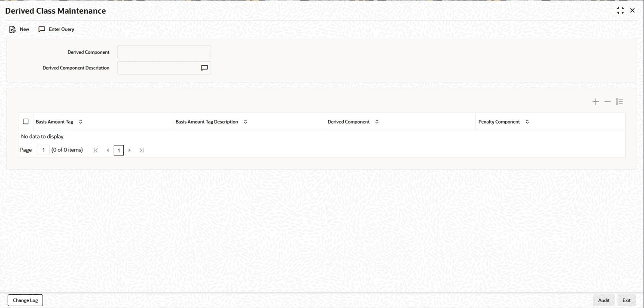Go to last page of table
The height and width of the screenshot is (308, 644).
tap(141, 150)
